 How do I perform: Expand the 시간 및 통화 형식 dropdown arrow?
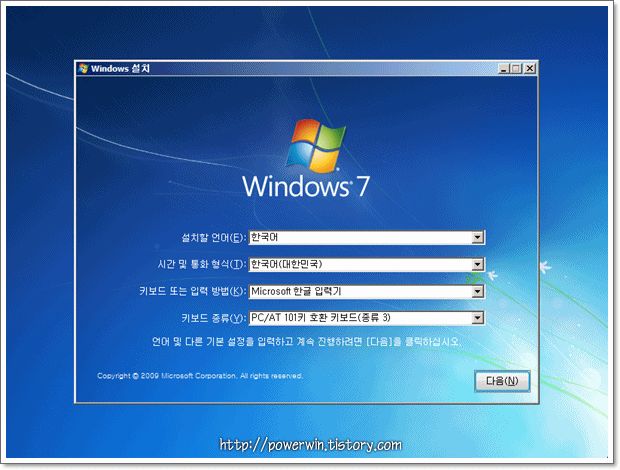click(x=478, y=264)
